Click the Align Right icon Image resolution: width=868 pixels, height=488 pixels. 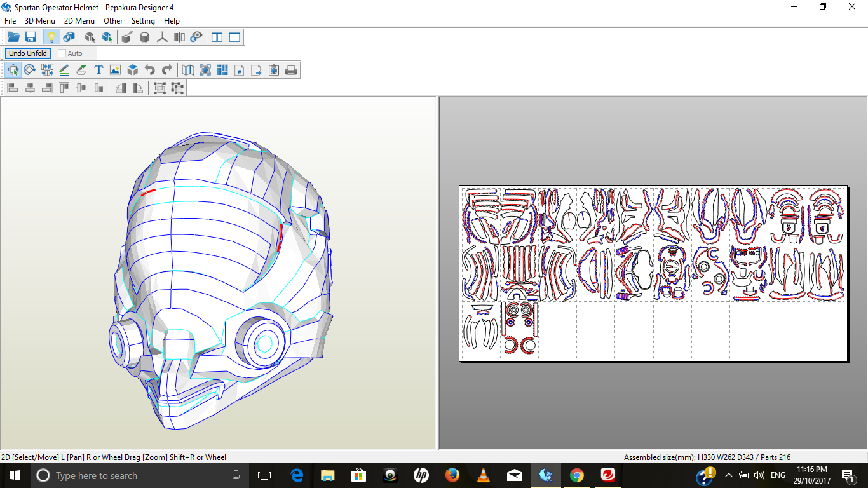47,88
